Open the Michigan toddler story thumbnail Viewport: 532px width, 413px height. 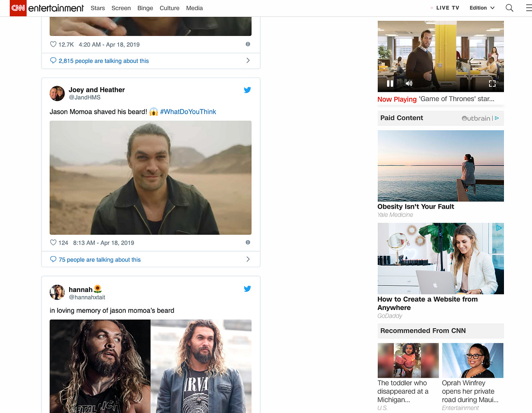pyautogui.click(x=408, y=360)
